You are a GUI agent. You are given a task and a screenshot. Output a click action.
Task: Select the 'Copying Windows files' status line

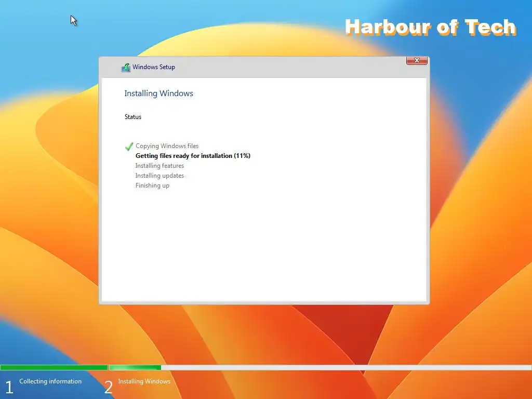[167, 146]
